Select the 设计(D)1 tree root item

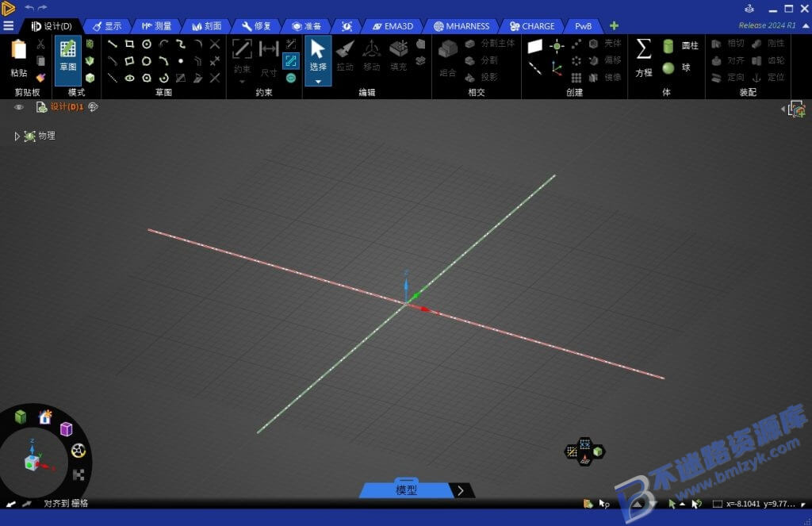point(67,107)
